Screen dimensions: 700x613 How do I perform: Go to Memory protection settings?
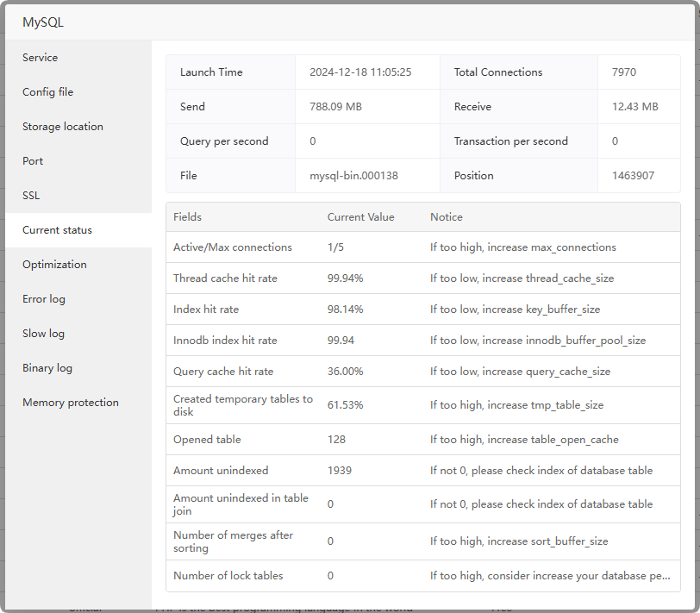(71, 403)
